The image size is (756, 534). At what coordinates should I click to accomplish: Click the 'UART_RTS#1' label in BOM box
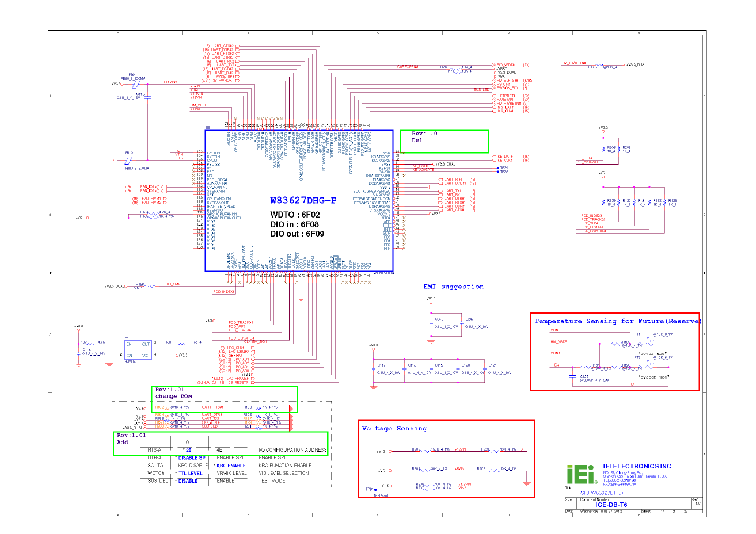tap(212, 407)
